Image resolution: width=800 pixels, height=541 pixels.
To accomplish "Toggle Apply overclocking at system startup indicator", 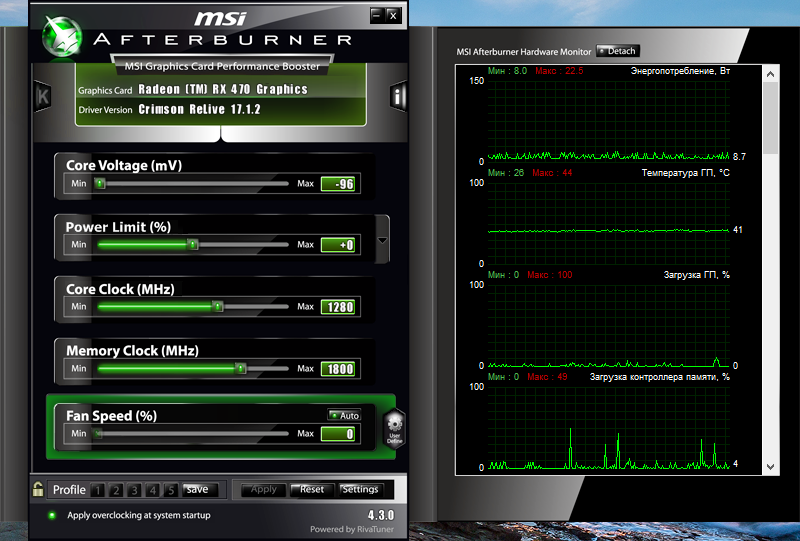I will (x=52, y=515).
